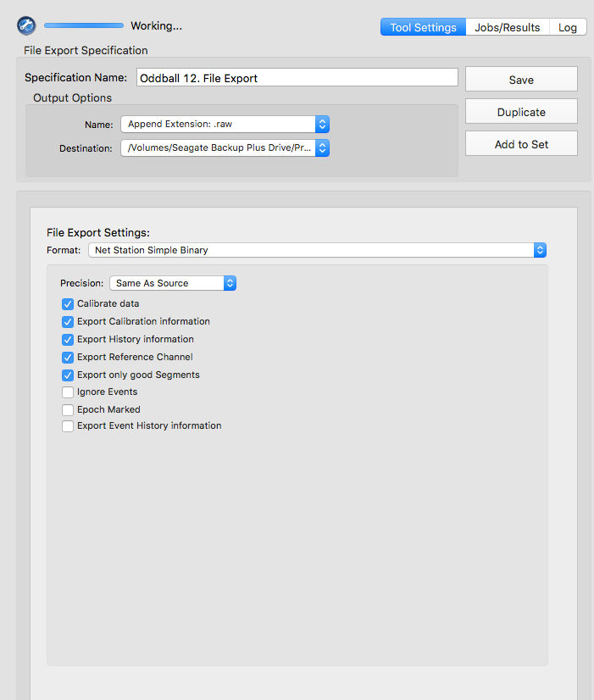Open the Log tab

568,27
